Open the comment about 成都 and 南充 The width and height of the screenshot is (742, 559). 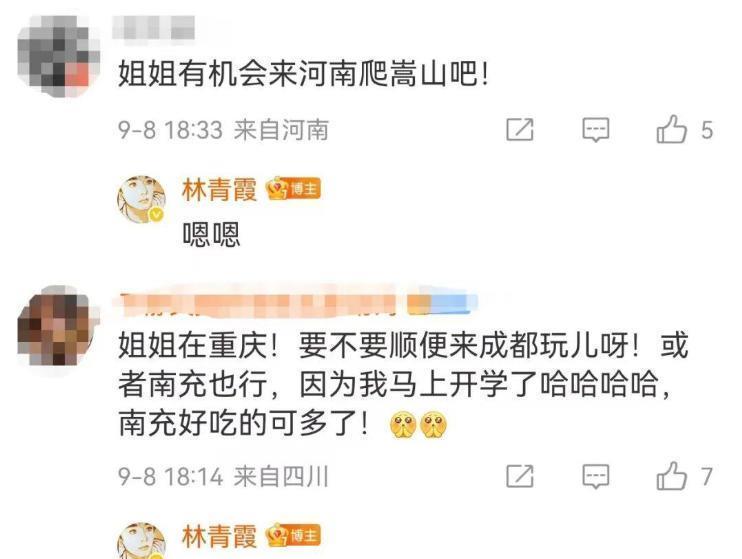click(x=402, y=384)
